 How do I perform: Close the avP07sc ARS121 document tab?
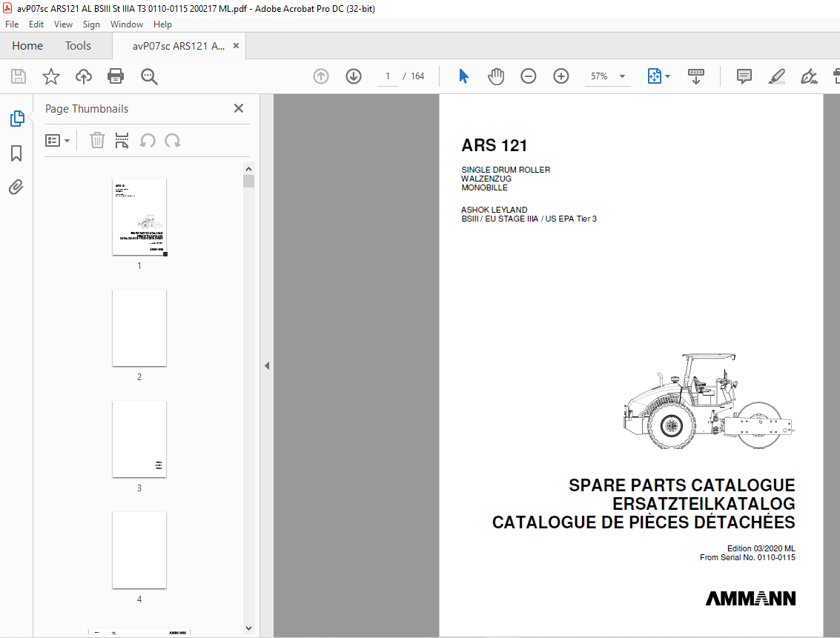tap(236, 46)
